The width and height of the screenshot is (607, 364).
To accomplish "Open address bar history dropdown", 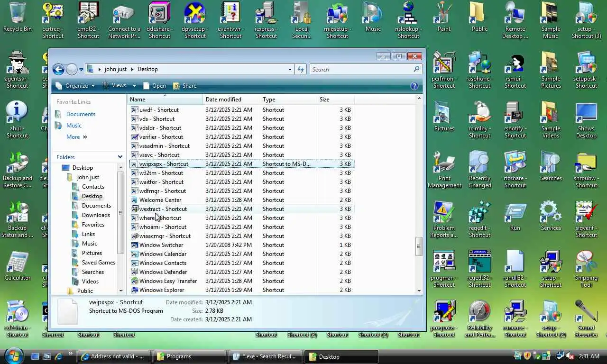I will [290, 69].
